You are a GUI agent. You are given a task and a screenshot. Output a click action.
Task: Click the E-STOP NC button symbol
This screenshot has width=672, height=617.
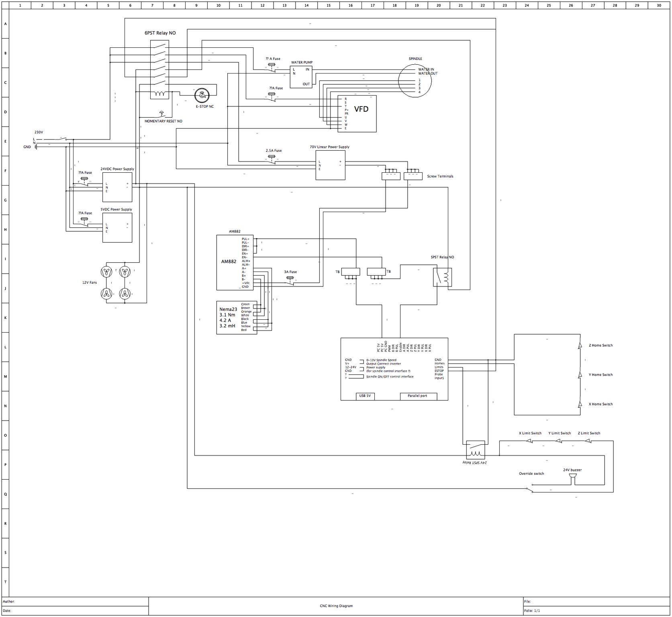point(202,96)
